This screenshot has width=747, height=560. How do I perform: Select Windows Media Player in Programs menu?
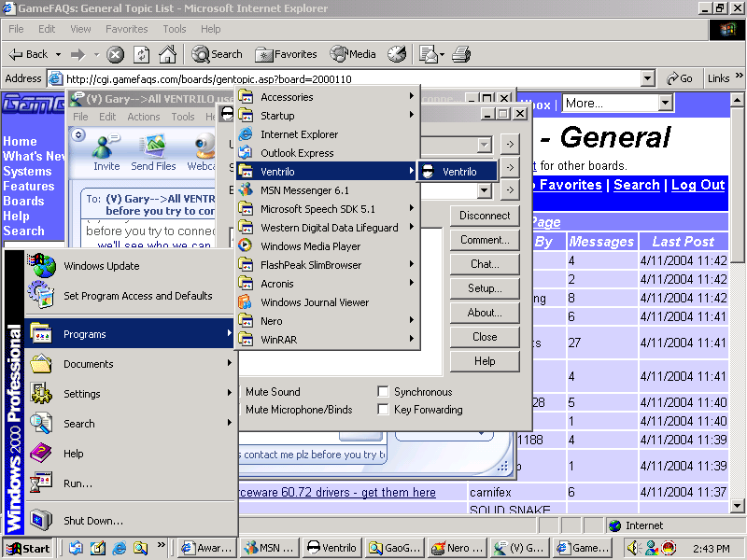coord(310,246)
